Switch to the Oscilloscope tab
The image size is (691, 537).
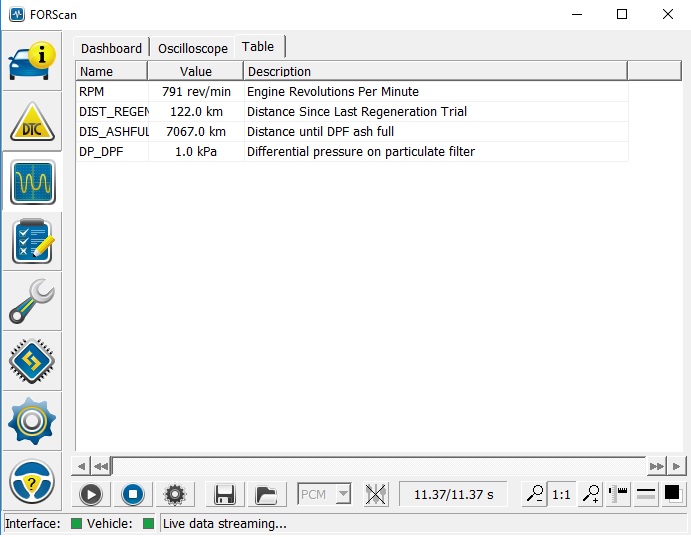tap(193, 48)
